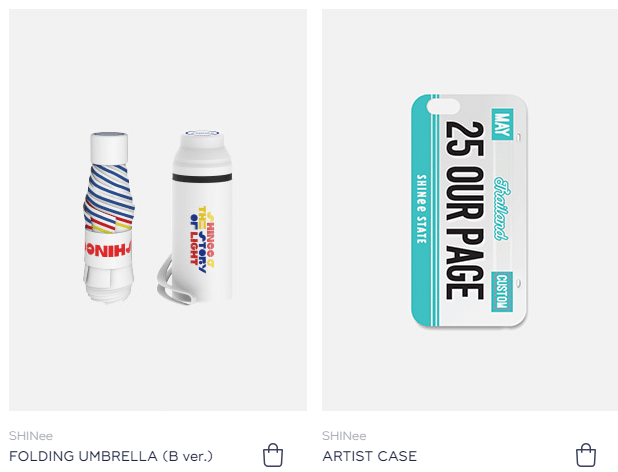This screenshot has width=618, height=472.
Task: Click the wrist strap of umbrella case
Action: [173, 283]
